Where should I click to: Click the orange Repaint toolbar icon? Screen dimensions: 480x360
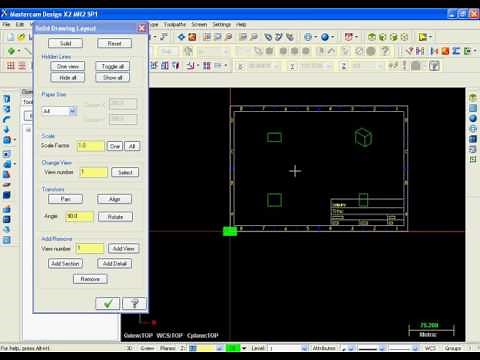[x=192, y=37]
